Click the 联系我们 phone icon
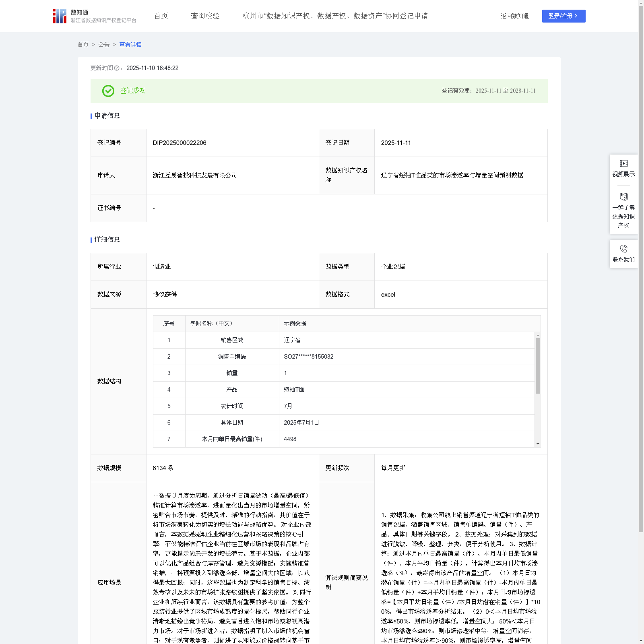Viewport: 644px width, 644px height. pos(623,249)
